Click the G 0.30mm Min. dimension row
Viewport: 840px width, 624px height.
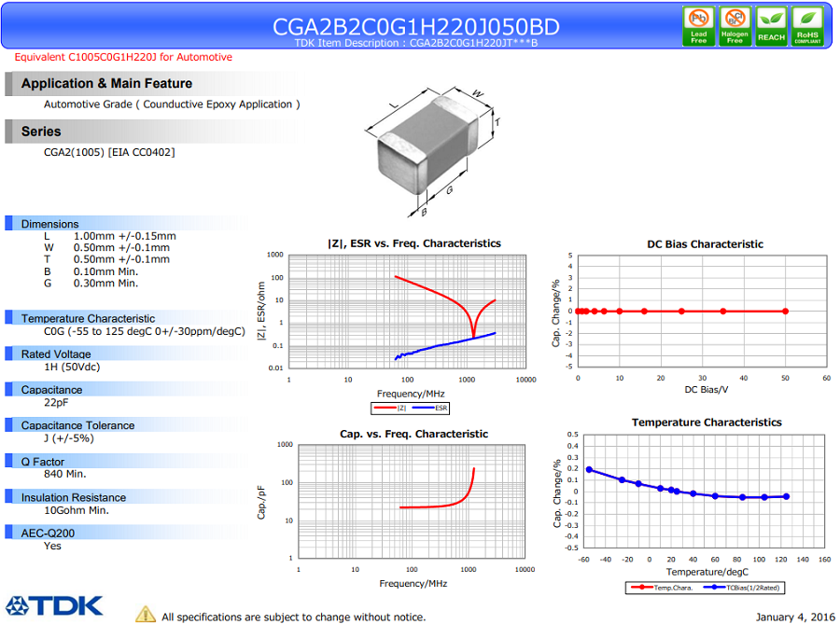coord(91,284)
